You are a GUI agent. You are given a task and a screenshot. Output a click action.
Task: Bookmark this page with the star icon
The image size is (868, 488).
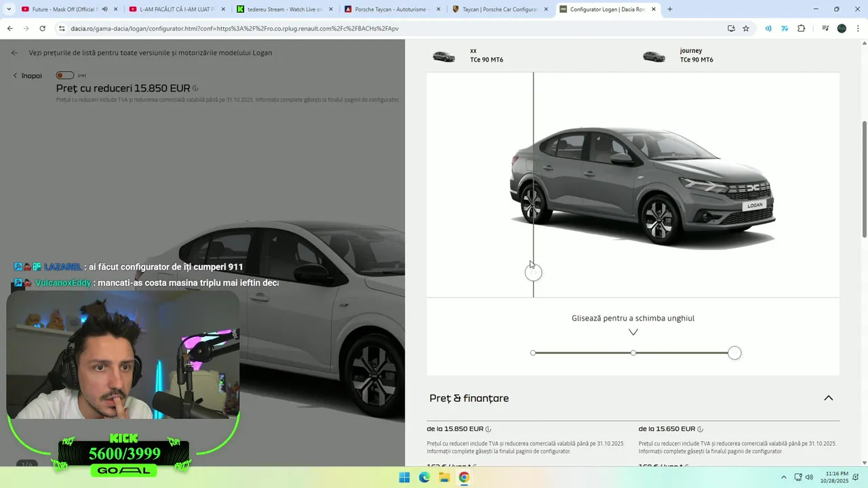(746, 28)
